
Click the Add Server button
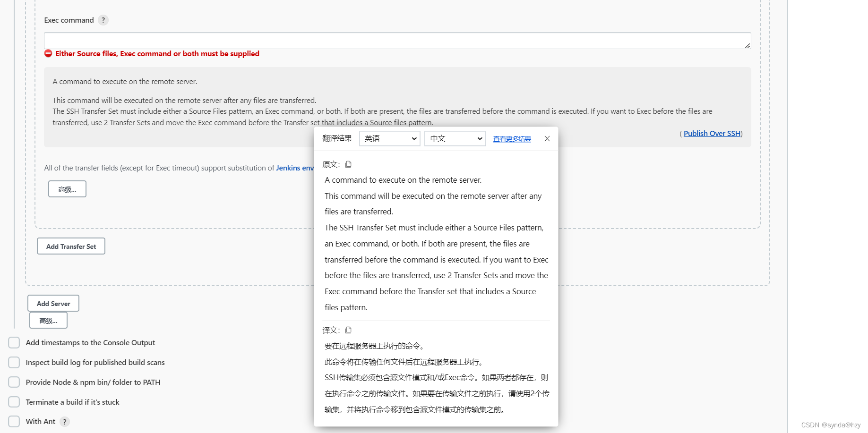coord(53,303)
